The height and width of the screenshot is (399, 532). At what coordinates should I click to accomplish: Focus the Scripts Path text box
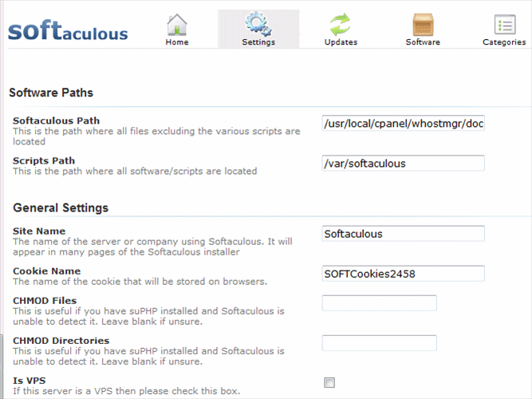(403, 164)
